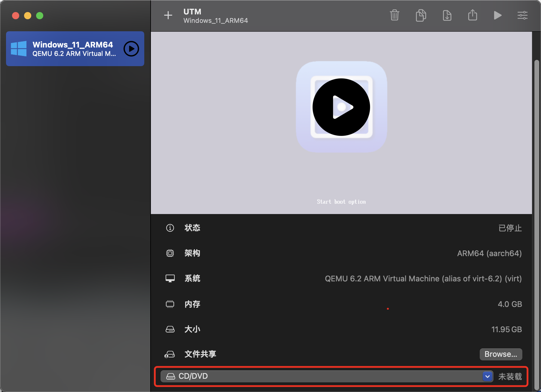Open VM settings with sliders icon
This screenshot has height=392, width=541.
(522, 15)
